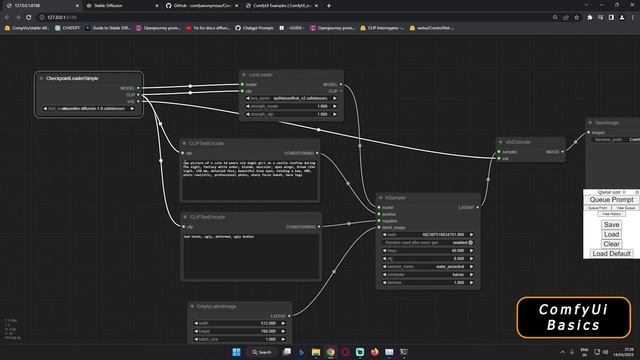
Task: Click the Load workflow button
Action: [611, 234]
